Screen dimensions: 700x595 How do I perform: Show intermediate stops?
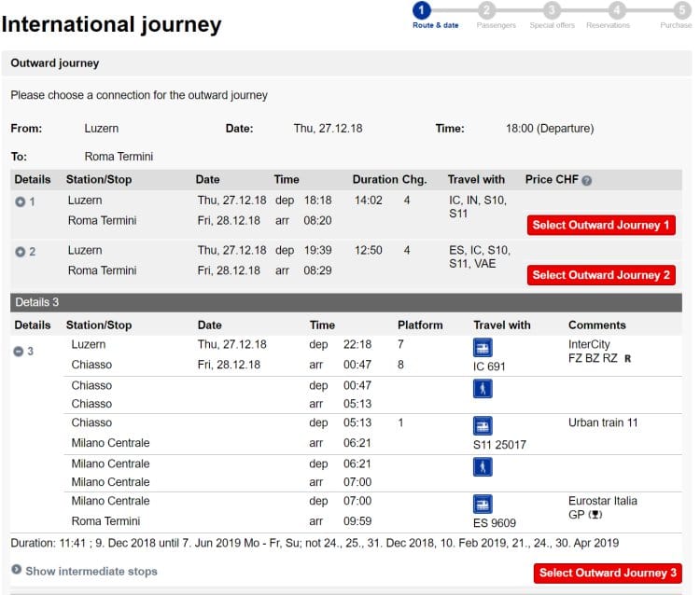pyautogui.click(x=91, y=571)
